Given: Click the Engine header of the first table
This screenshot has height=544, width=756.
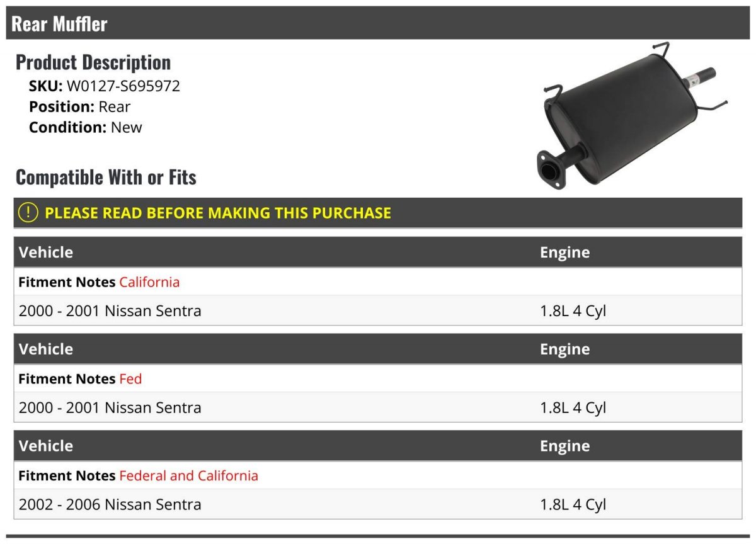Looking at the screenshot, I should point(564,252).
